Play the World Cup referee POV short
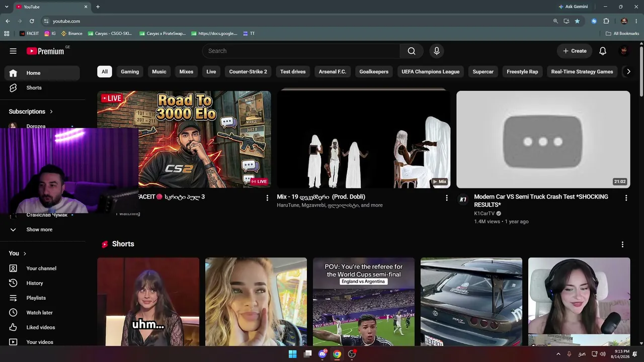The image size is (644, 362). coord(364,302)
